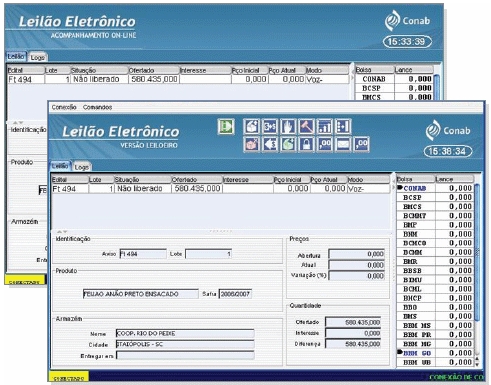Select Leilão tab in the Acompanhamento On-Line window

click(16, 56)
